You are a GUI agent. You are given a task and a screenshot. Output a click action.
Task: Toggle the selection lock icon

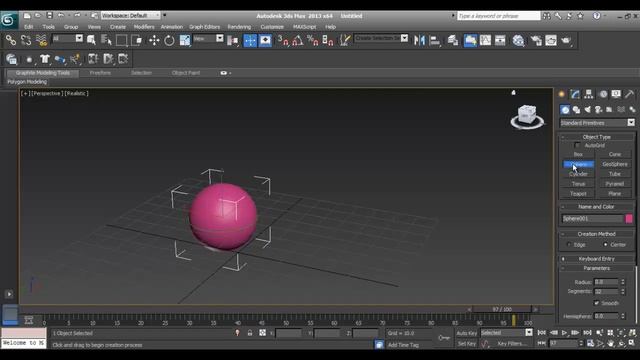tap(250, 333)
